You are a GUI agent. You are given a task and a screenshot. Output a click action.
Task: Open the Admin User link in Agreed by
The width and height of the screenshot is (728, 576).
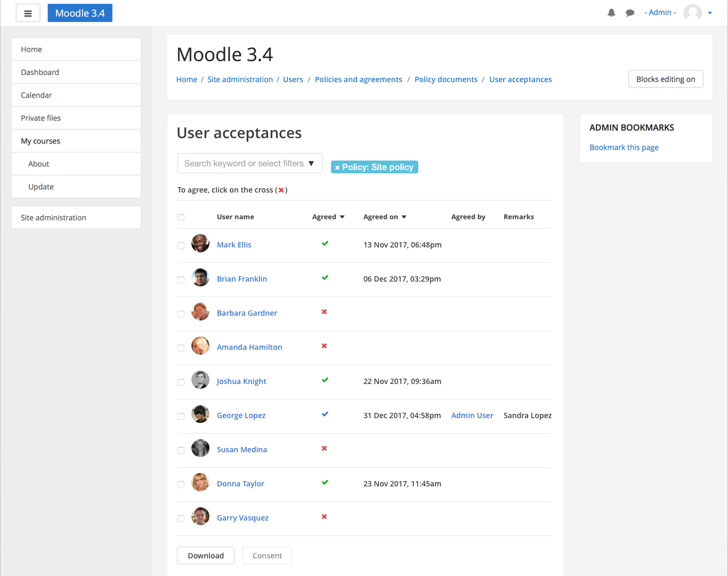472,415
